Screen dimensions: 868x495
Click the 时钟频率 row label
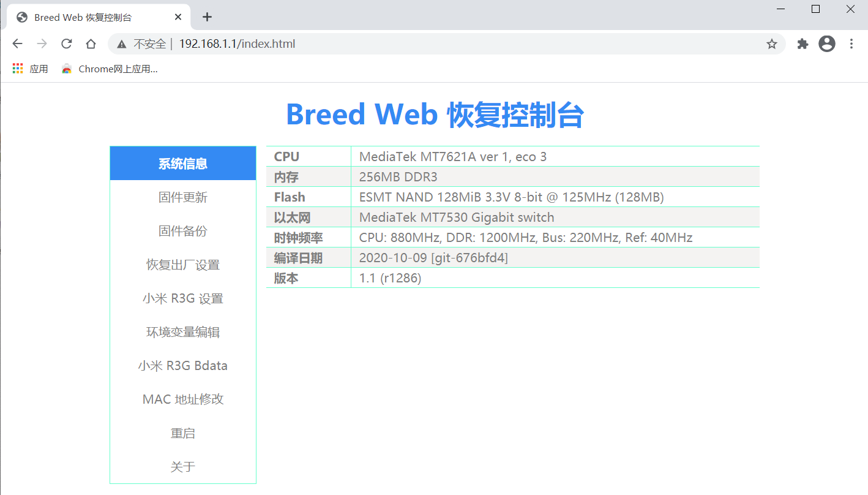coord(299,238)
